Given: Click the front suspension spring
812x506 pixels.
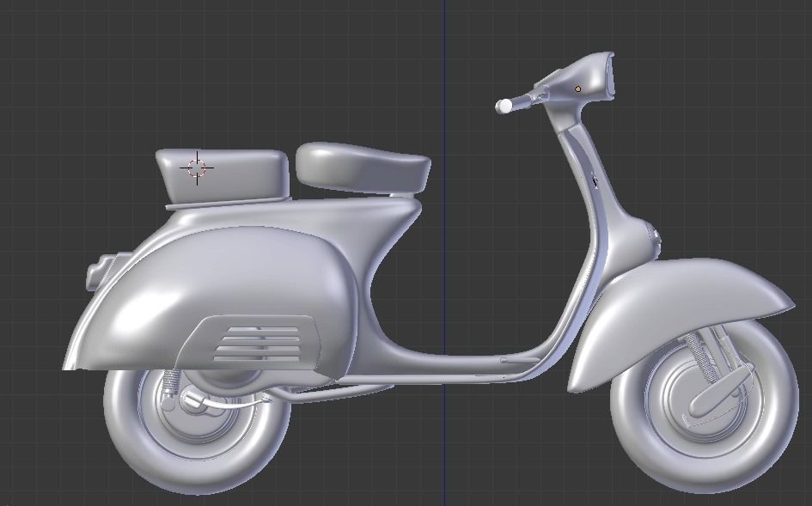Looking at the screenshot, I should (x=700, y=357).
